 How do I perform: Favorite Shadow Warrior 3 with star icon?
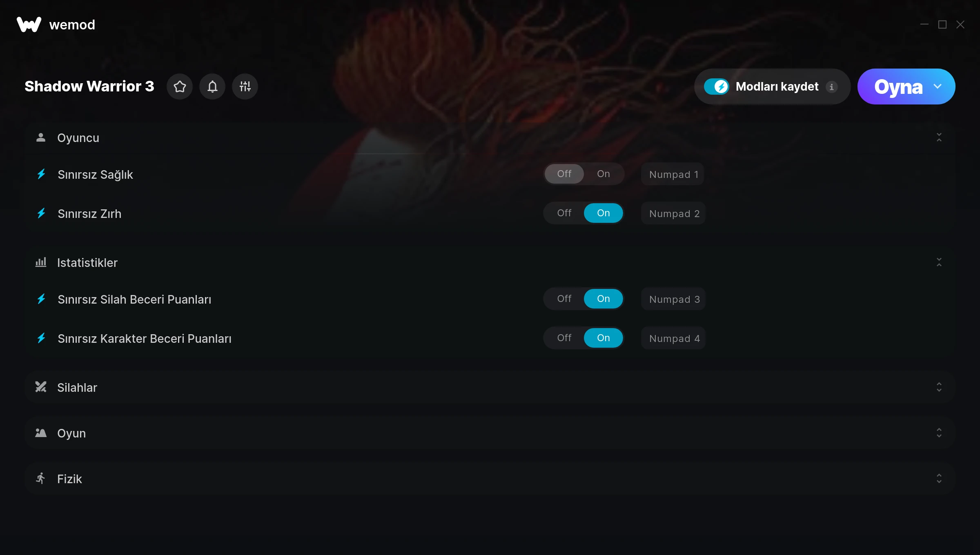(180, 87)
